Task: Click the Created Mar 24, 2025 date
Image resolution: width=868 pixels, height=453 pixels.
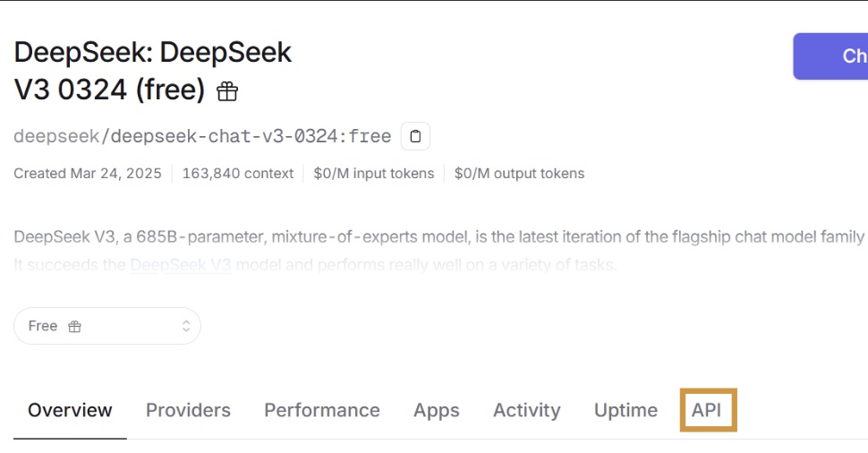Action: (x=88, y=174)
